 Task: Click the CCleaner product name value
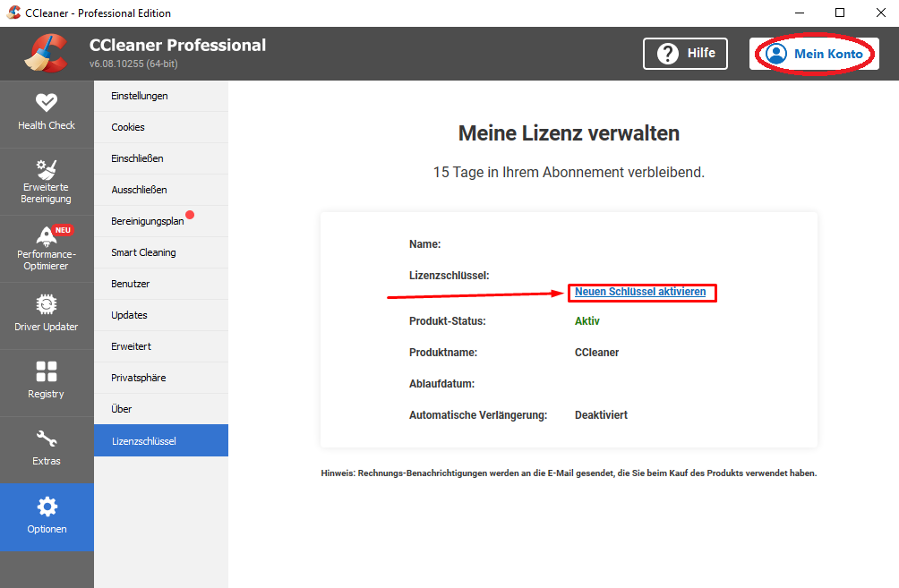tap(597, 353)
